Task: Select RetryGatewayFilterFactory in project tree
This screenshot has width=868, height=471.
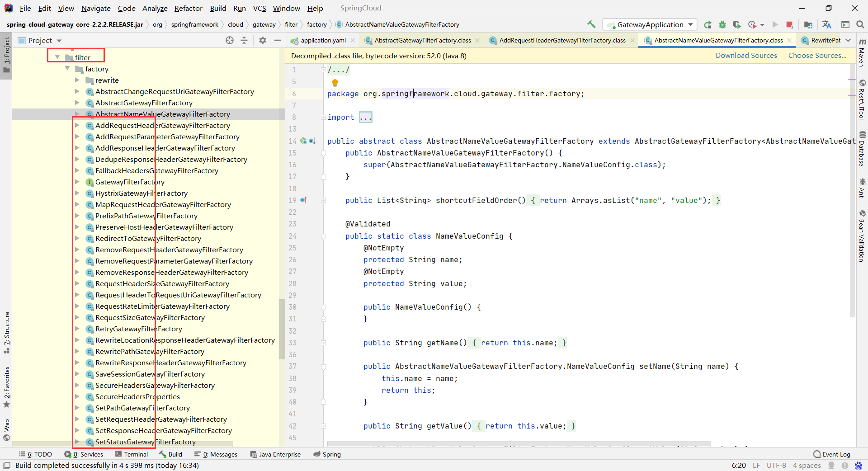Action: 138,329
